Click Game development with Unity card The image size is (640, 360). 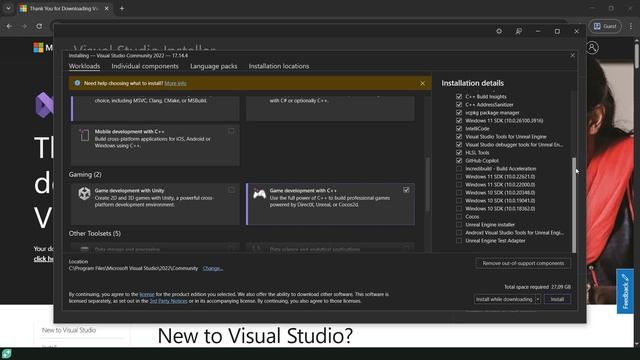click(155, 204)
